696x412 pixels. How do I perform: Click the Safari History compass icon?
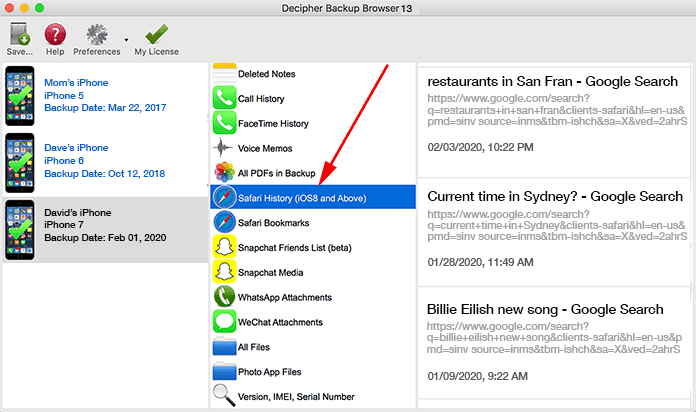[225, 197]
